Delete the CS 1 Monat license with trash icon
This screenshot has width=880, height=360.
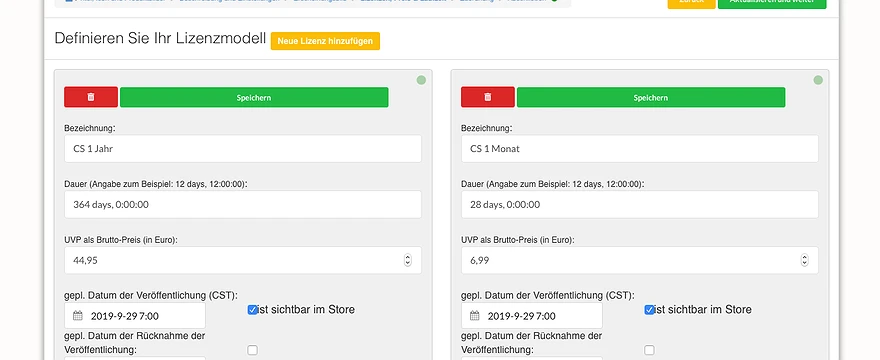pos(488,97)
